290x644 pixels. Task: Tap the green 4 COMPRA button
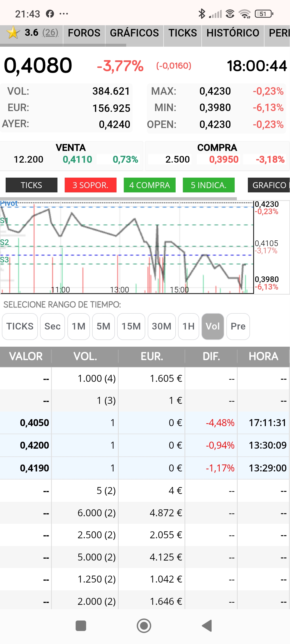[x=150, y=185]
